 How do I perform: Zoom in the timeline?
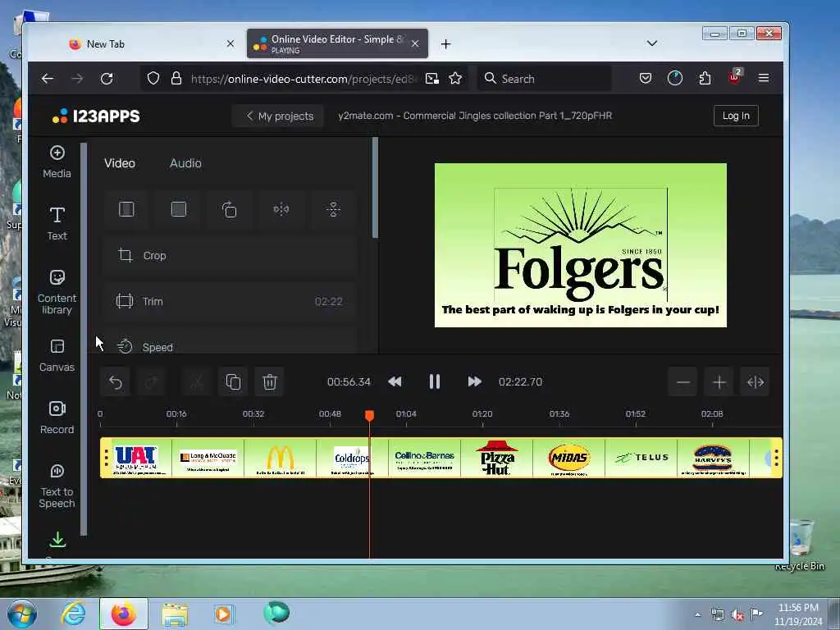coord(719,382)
